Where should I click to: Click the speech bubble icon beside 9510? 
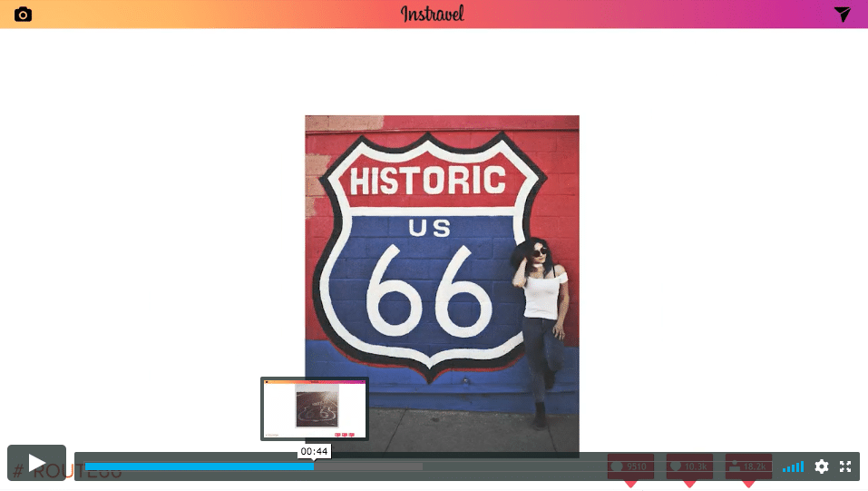pyautogui.click(x=618, y=466)
